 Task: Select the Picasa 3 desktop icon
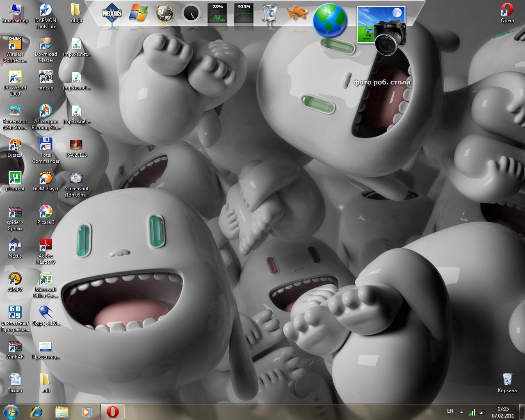tap(46, 212)
